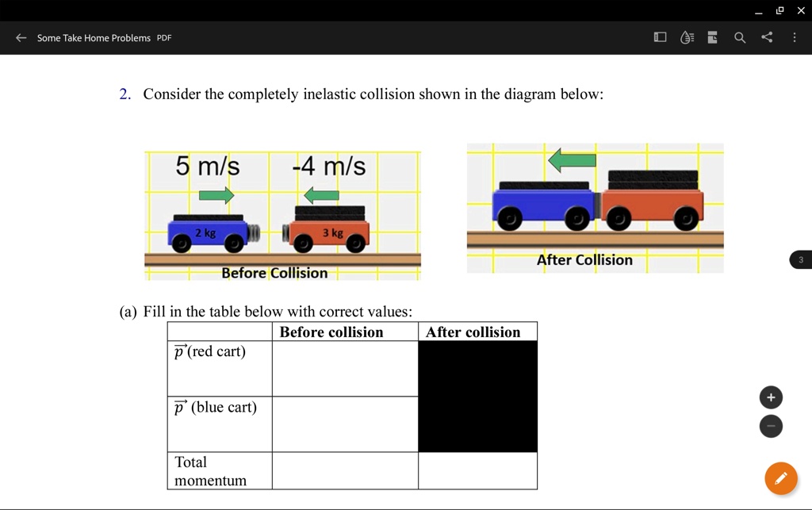Restore the window to smaller size
The image size is (812, 510).
(x=779, y=10)
